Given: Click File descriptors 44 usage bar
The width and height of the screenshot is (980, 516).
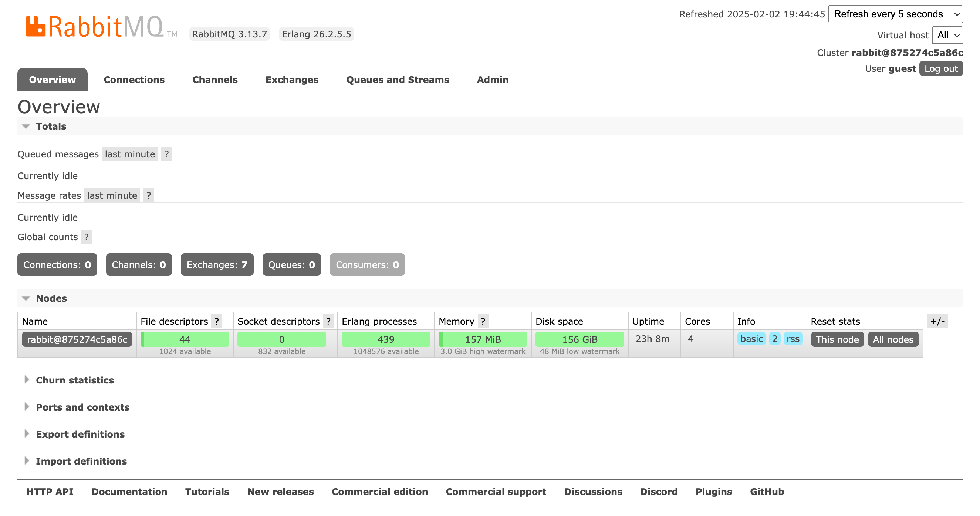Looking at the screenshot, I should tap(185, 340).
